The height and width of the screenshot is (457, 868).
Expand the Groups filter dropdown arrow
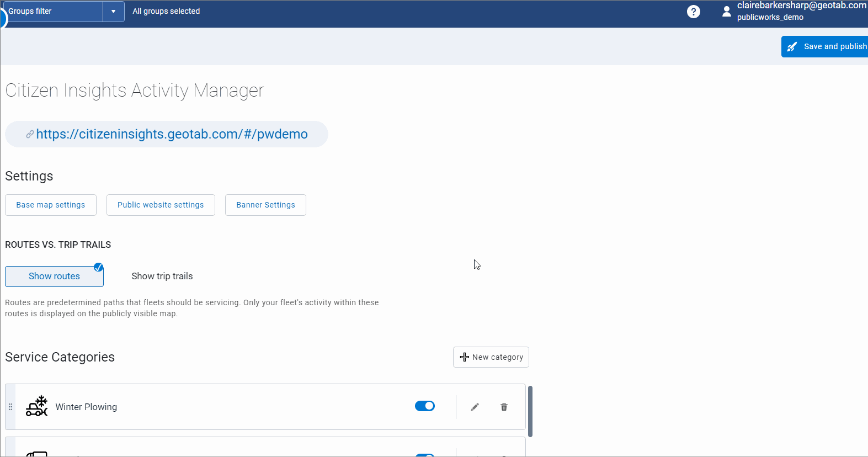[x=114, y=11]
